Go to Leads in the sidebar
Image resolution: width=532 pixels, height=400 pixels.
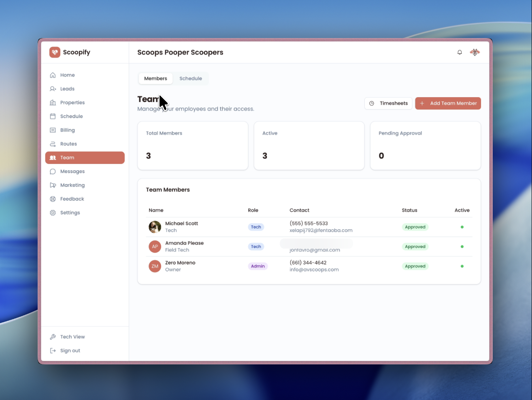[x=67, y=89]
